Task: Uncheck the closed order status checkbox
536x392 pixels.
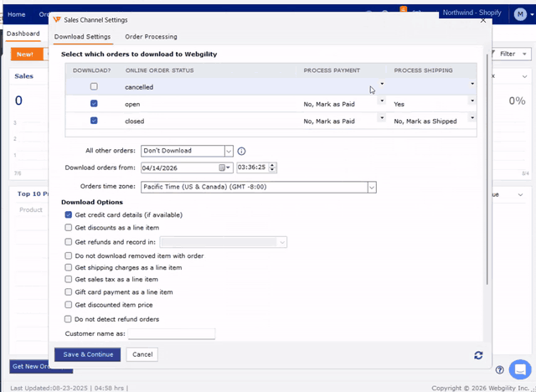Action: point(94,121)
